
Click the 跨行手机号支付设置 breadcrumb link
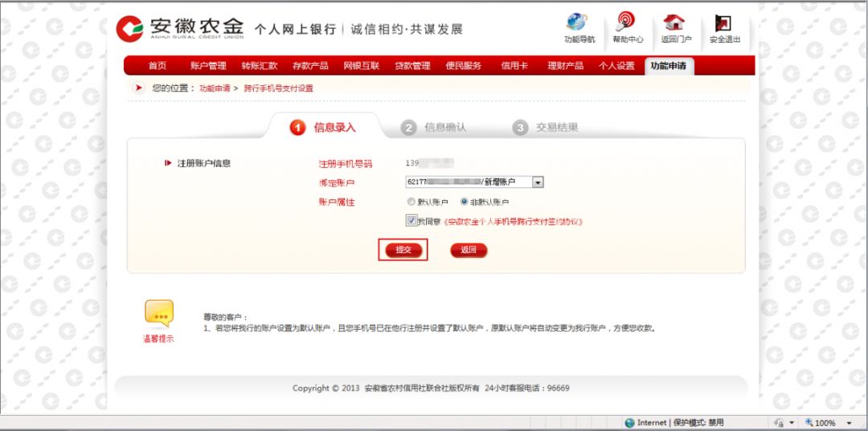(278, 88)
